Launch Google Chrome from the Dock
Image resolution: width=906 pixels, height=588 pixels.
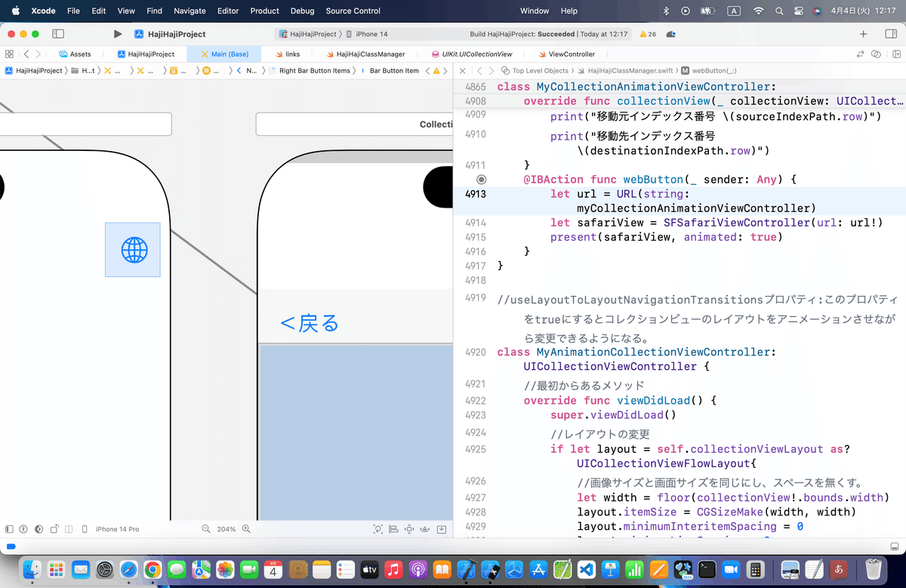(x=153, y=569)
